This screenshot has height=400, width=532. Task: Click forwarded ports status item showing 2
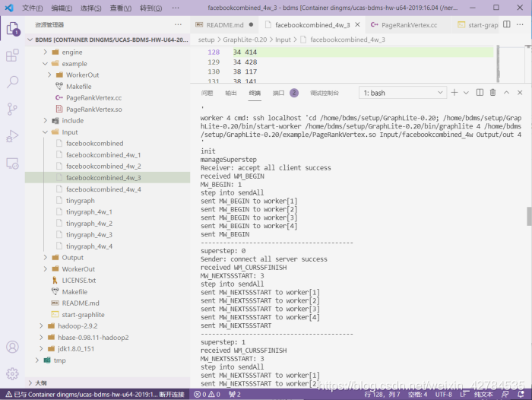pyautogui.click(x=235, y=394)
